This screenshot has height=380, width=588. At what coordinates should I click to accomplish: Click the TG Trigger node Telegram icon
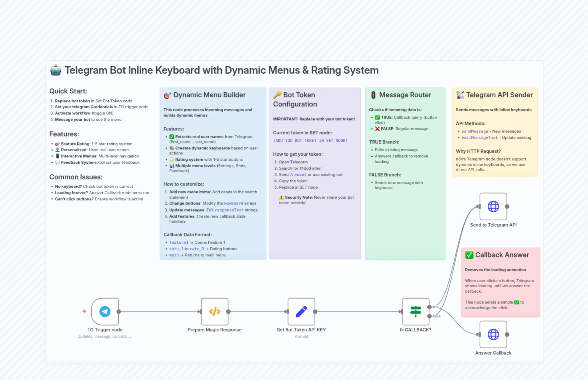(105, 311)
